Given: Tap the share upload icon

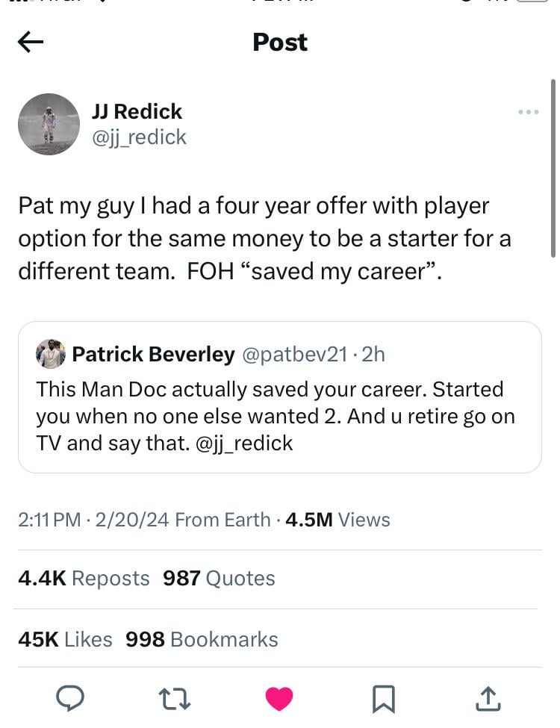Looking at the screenshot, I should click(x=488, y=698).
